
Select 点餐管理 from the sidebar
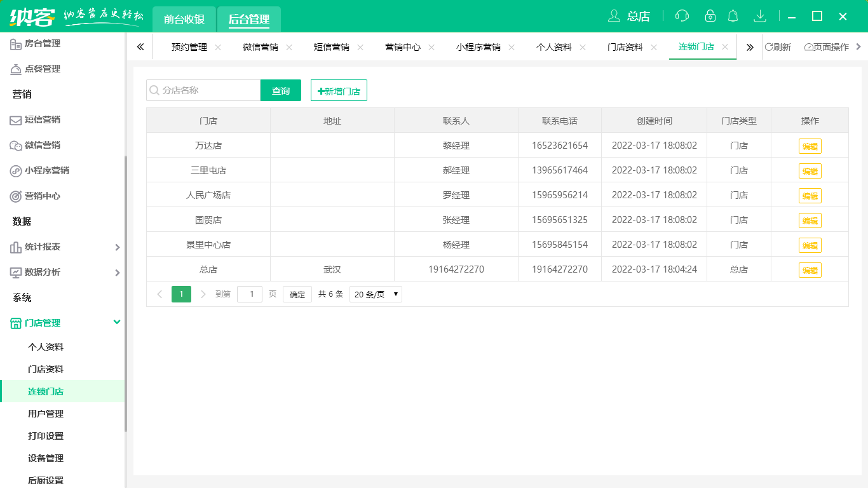[45, 69]
